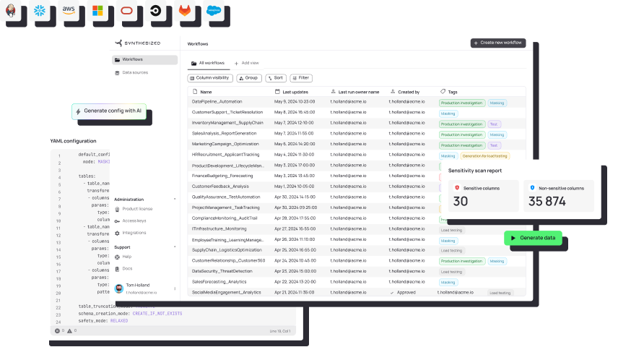
Task: Collapse the Support section
Action: tap(175, 247)
